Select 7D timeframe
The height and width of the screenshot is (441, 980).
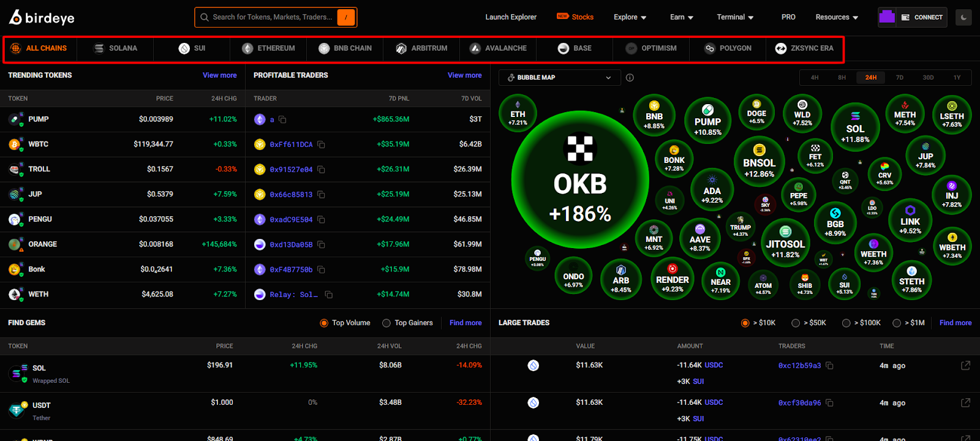point(900,78)
